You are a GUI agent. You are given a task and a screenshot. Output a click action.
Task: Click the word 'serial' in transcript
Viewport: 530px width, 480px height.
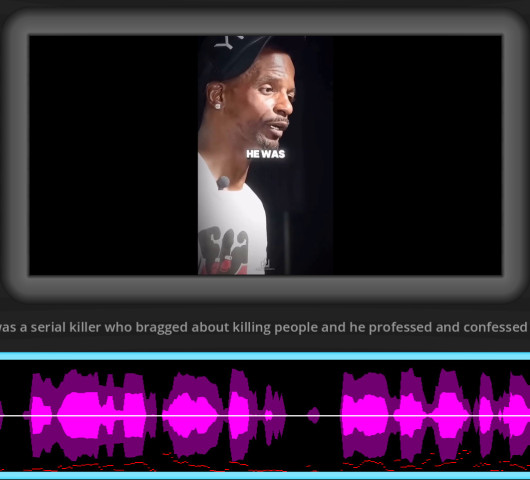pyautogui.click(x=49, y=327)
